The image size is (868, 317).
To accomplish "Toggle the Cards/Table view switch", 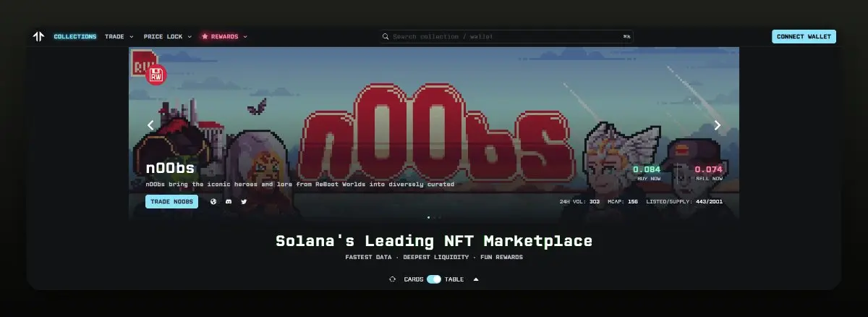I will [x=434, y=279].
